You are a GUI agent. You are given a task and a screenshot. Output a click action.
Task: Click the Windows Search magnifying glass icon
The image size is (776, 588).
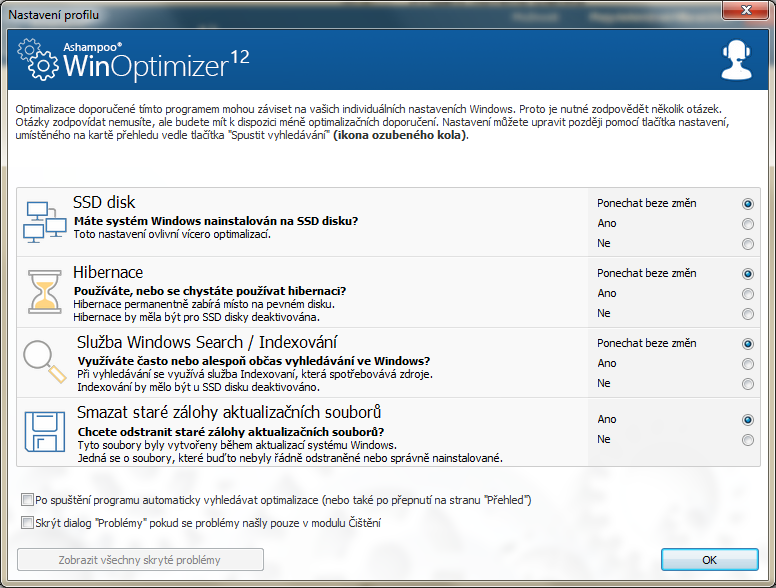click(45, 361)
